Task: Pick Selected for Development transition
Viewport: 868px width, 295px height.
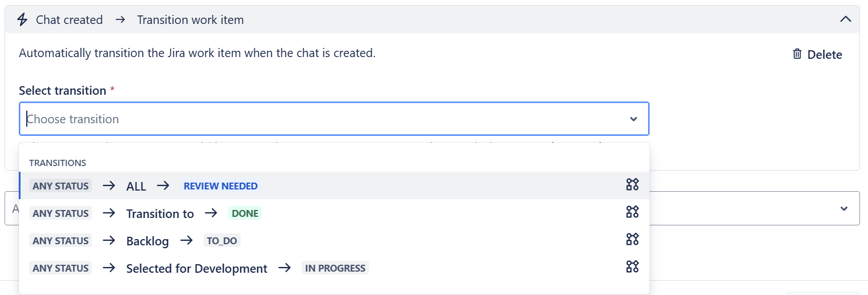Action: 196,268
